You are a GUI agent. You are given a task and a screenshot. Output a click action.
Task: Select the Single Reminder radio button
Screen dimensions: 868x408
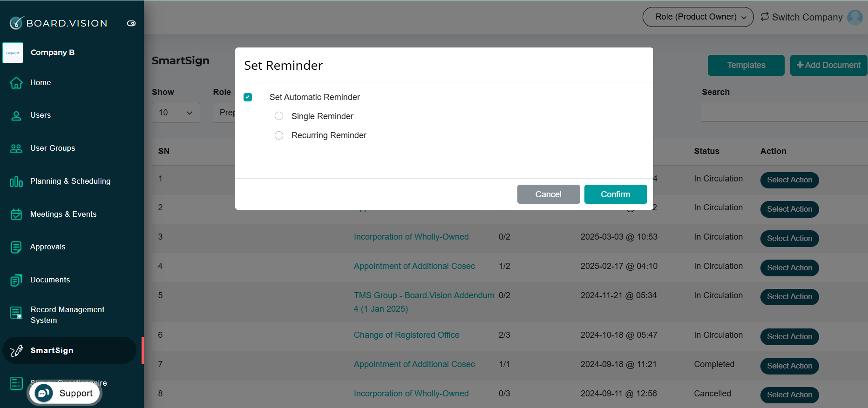(x=279, y=116)
